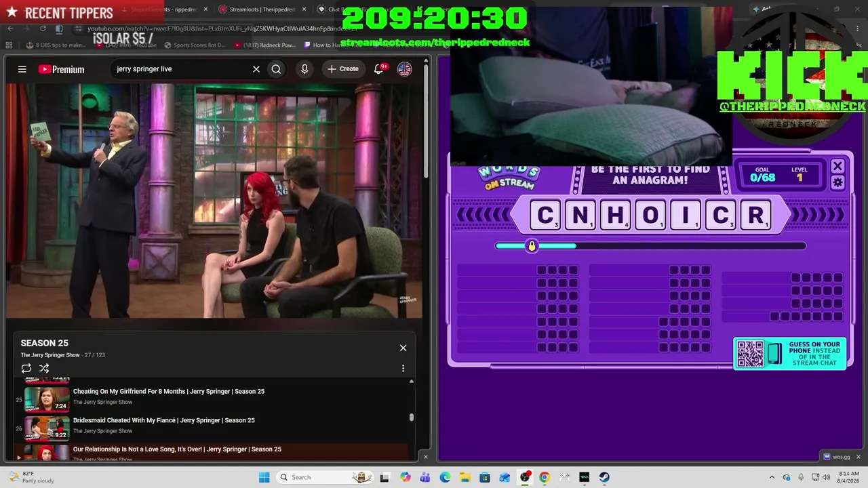Focus the YouTube search field

point(180,69)
